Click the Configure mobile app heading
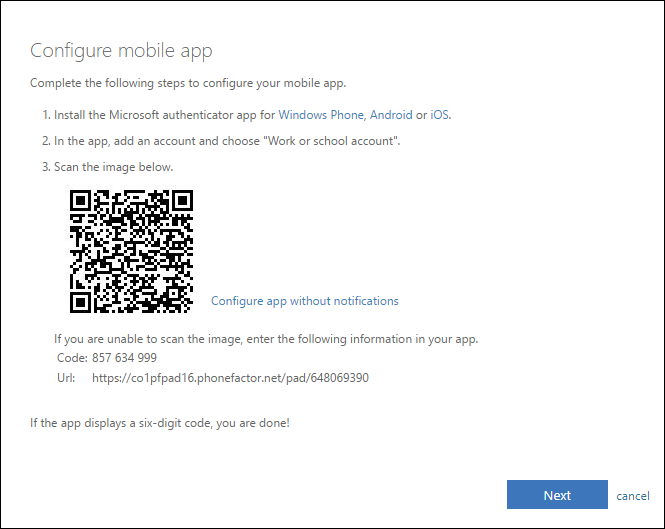Screen dimensions: 665x529 click(121, 51)
